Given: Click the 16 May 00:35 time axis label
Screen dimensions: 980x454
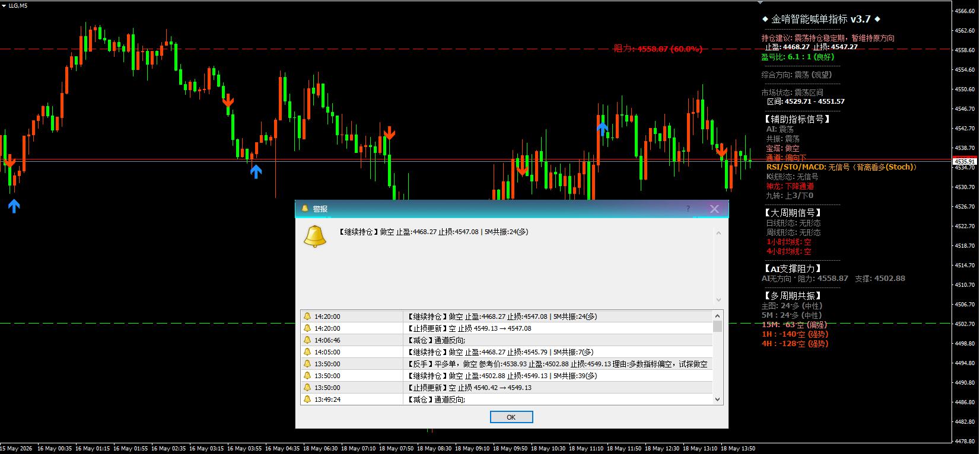Looking at the screenshot, I should tap(55, 449).
